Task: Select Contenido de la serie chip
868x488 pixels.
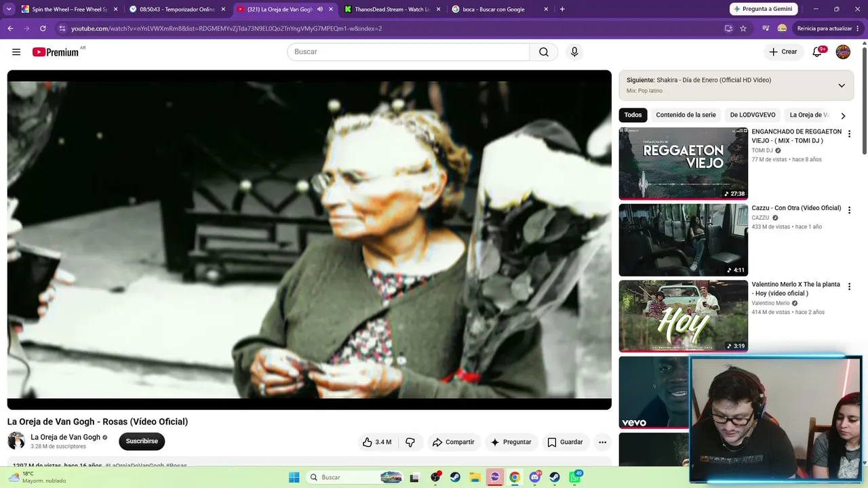Action: pos(686,115)
